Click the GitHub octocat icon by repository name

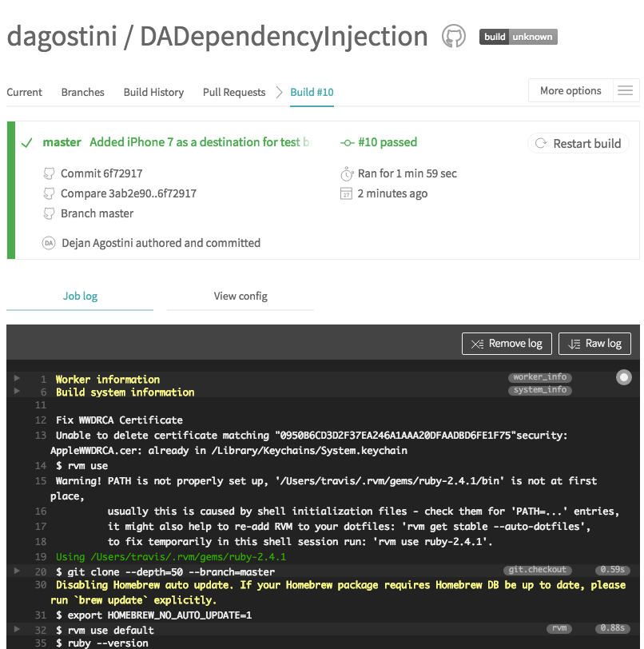pos(453,36)
